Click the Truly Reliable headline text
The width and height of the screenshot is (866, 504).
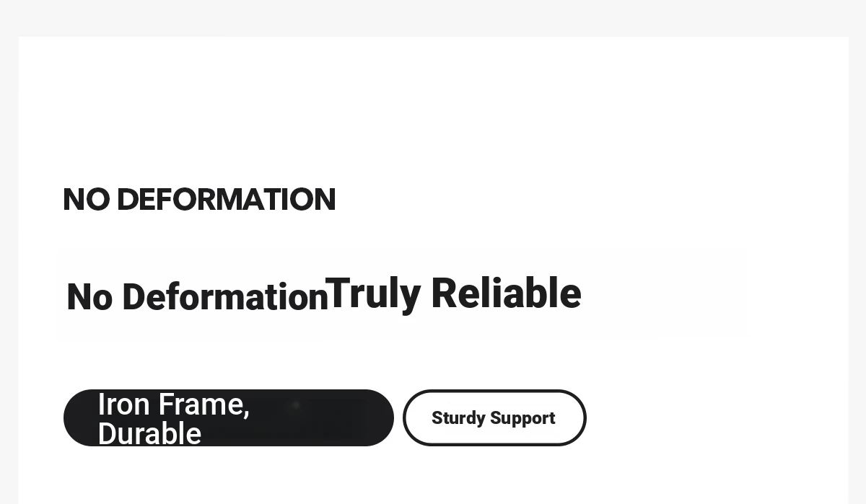pos(453,293)
